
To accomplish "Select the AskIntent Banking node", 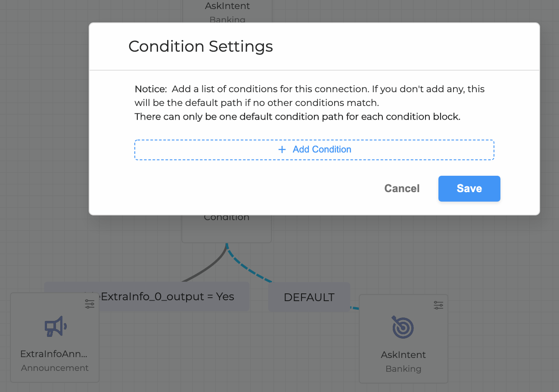I will 404,345.
